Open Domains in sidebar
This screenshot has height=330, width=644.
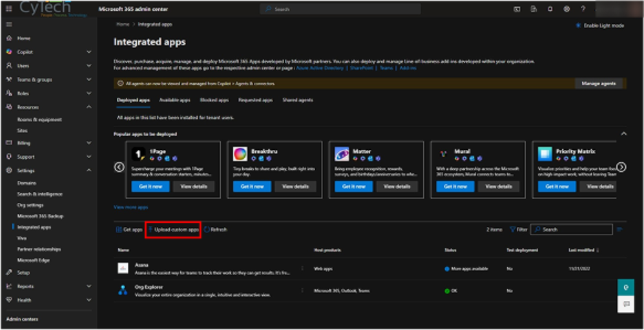[x=27, y=183]
